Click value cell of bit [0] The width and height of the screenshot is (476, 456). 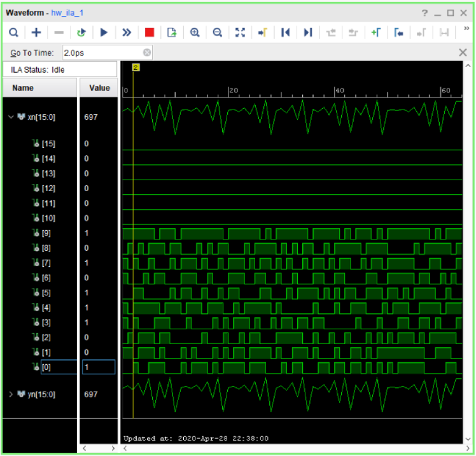pyautogui.click(x=99, y=367)
